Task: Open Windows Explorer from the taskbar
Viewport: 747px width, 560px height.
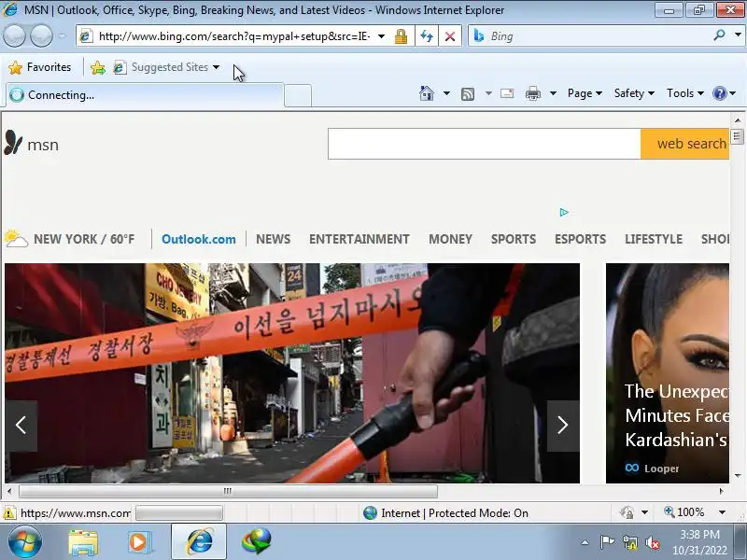Action: [83, 542]
